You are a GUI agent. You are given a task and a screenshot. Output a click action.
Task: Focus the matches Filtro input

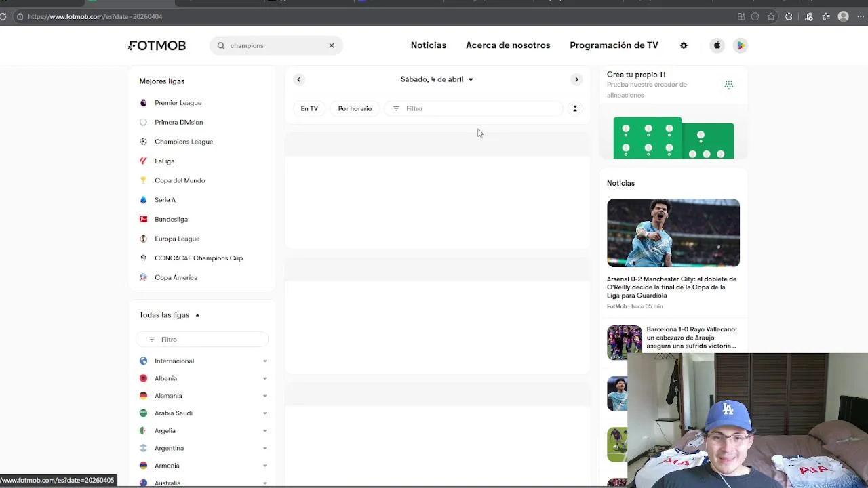473,108
